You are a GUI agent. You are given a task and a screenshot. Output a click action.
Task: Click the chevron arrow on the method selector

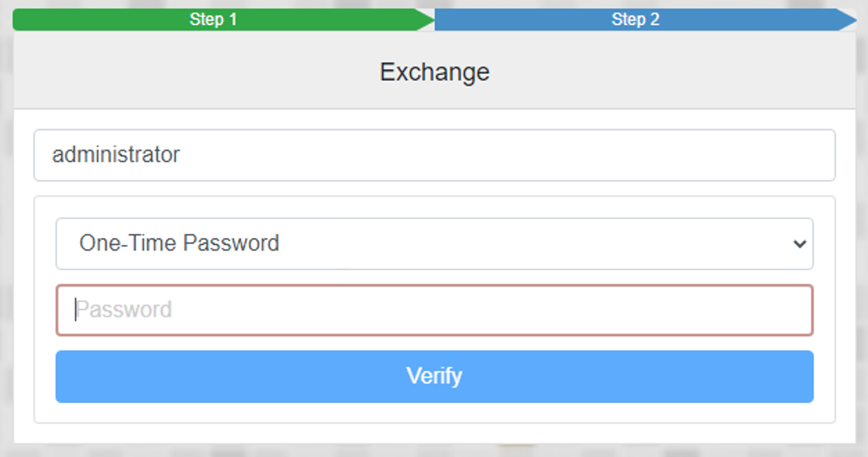799,244
